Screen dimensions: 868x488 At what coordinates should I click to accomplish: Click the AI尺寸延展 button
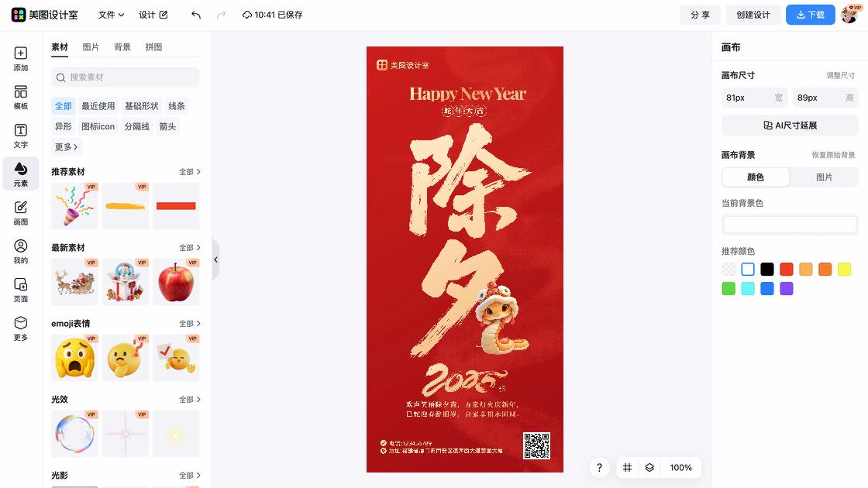tap(790, 125)
